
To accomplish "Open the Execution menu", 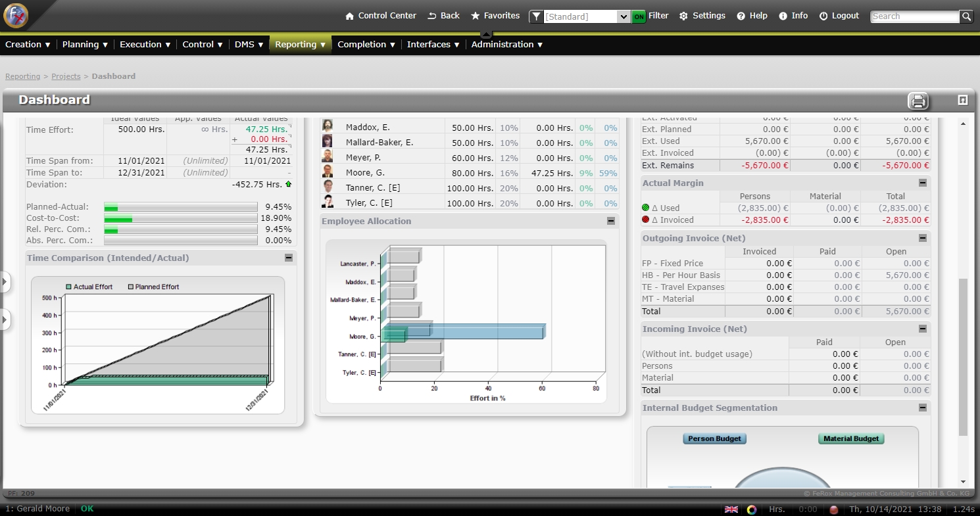I will pyautogui.click(x=145, y=45).
